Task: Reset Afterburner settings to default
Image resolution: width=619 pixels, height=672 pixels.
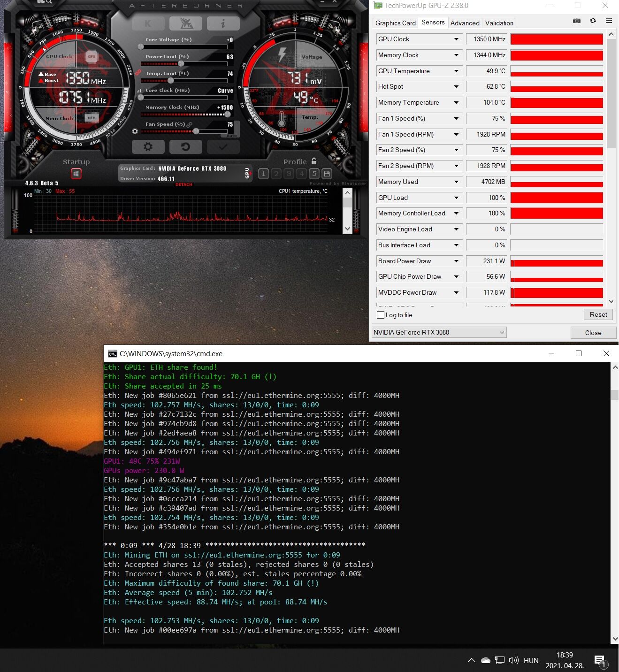Action: 185,147
